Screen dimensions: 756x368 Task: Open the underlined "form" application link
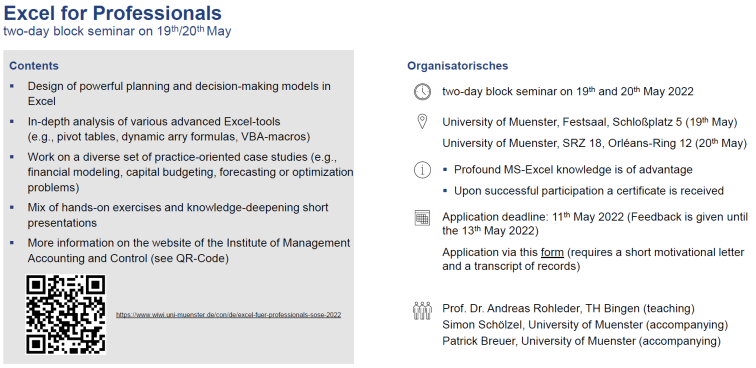coord(552,252)
